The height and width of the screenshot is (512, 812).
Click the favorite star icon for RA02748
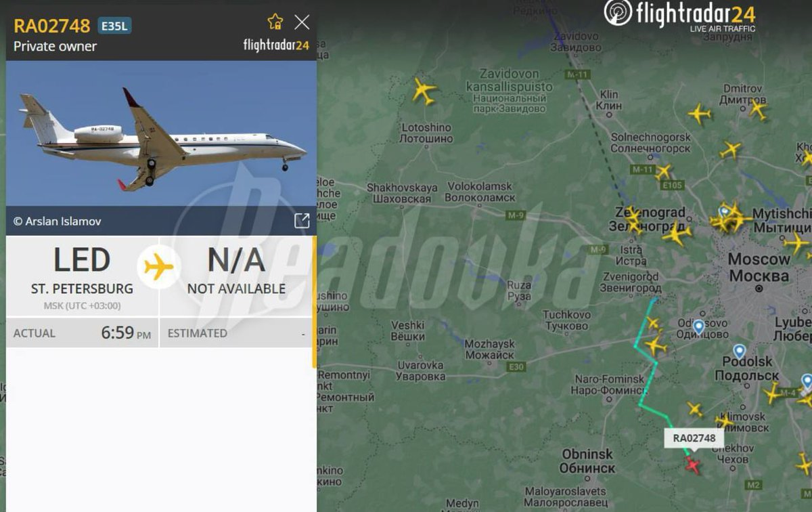pyautogui.click(x=275, y=22)
